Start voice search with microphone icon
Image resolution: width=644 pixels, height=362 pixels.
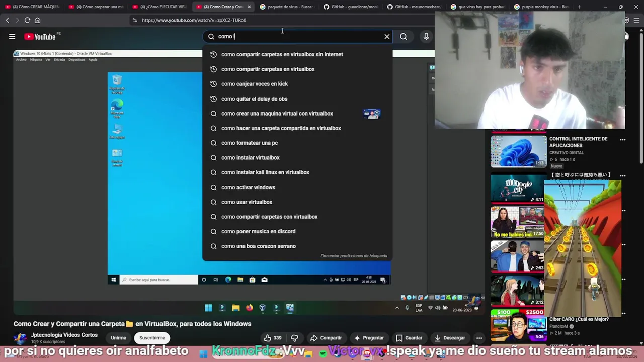pos(426,36)
